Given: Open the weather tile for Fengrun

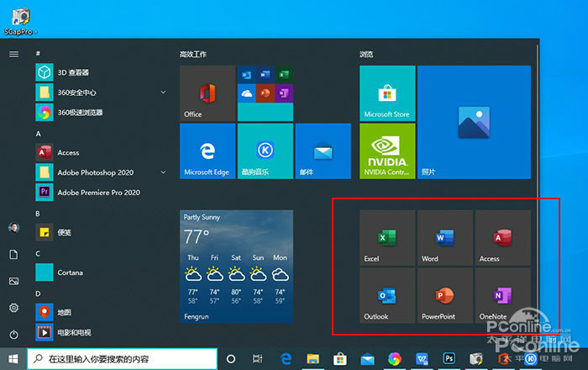Looking at the screenshot, I should point(236,267).
